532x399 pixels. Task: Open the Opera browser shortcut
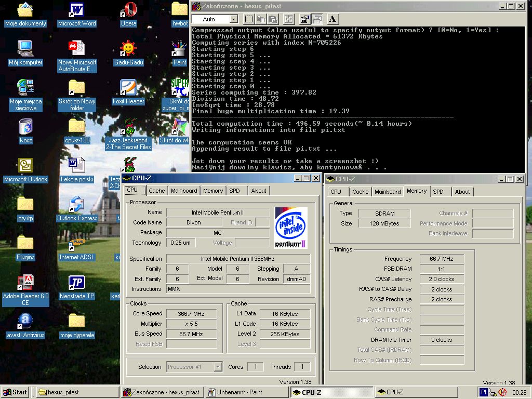pos(129,15)
